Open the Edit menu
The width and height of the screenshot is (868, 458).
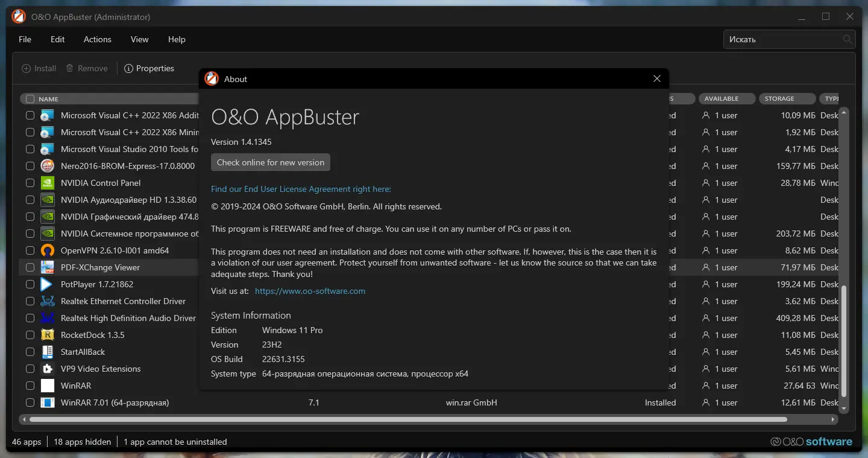58,39
